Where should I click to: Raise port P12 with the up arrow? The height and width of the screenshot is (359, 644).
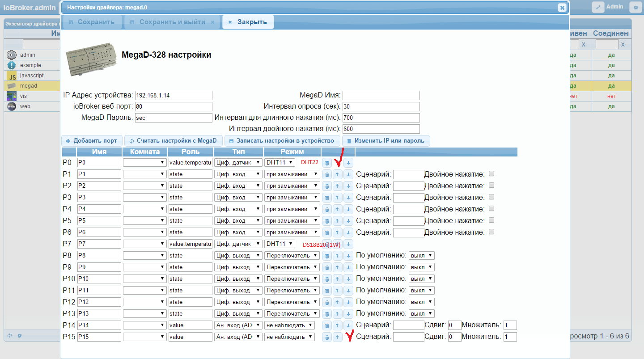[338, 302]
